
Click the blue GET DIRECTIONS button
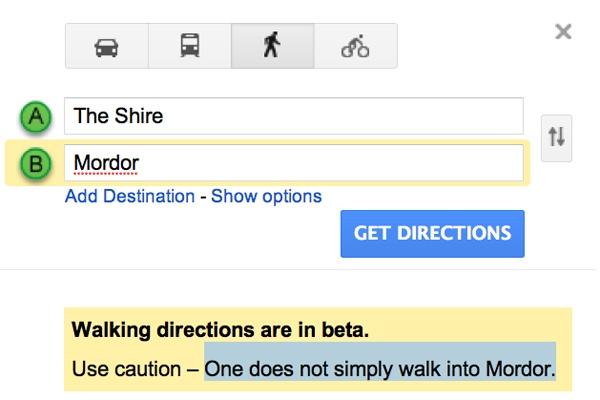[x=432, y=233]
